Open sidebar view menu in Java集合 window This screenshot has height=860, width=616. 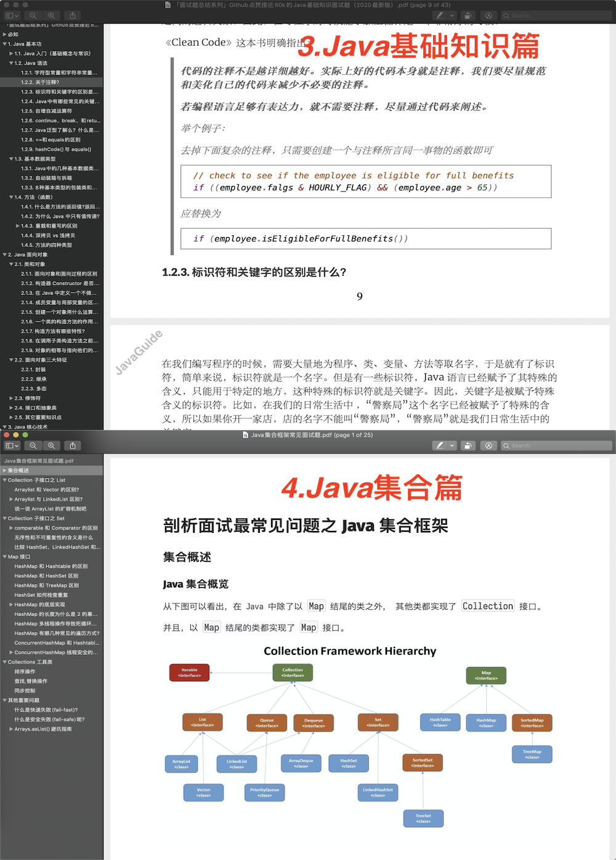12,445
